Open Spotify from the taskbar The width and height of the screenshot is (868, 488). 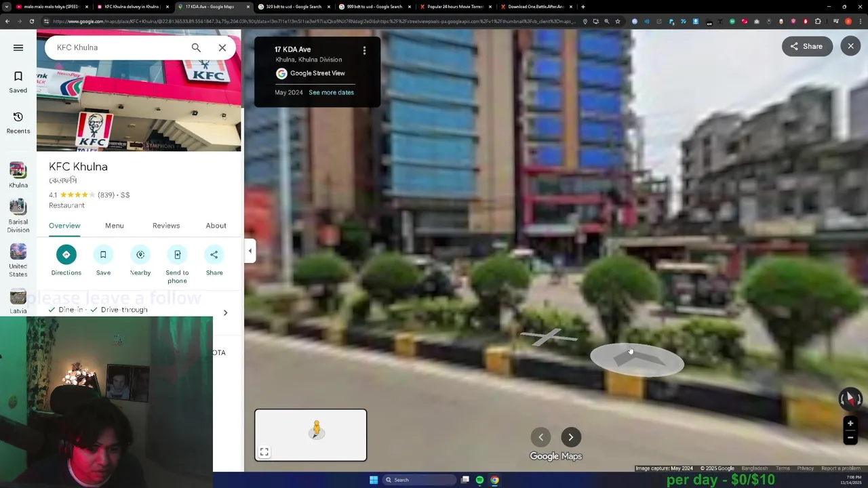click(x=479, y=480)
